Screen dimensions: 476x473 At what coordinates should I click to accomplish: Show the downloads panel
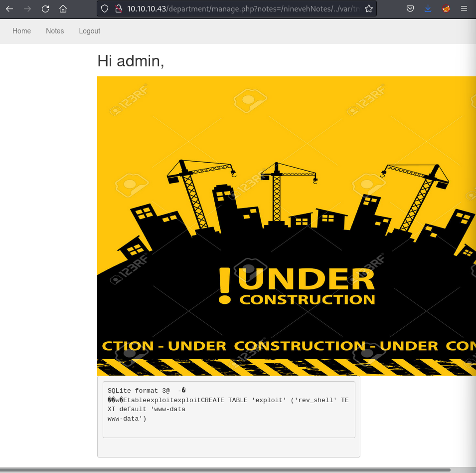point(428,8)
